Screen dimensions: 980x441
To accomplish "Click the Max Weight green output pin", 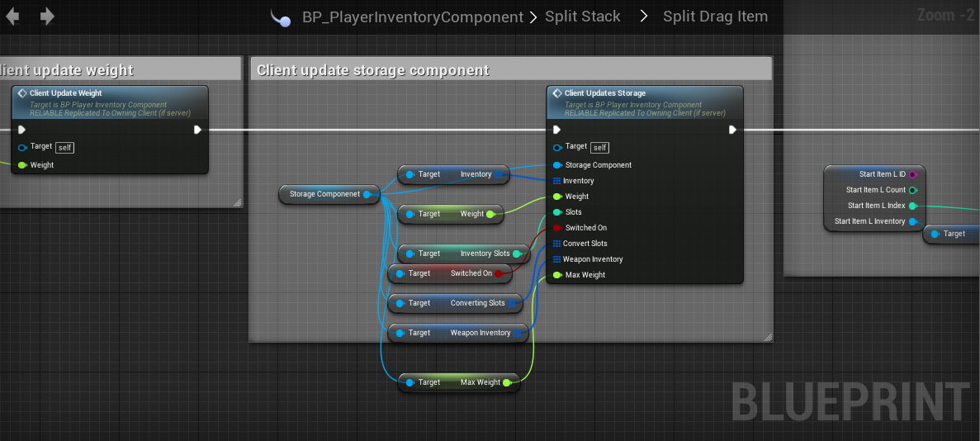I will [x=507, y=382].
